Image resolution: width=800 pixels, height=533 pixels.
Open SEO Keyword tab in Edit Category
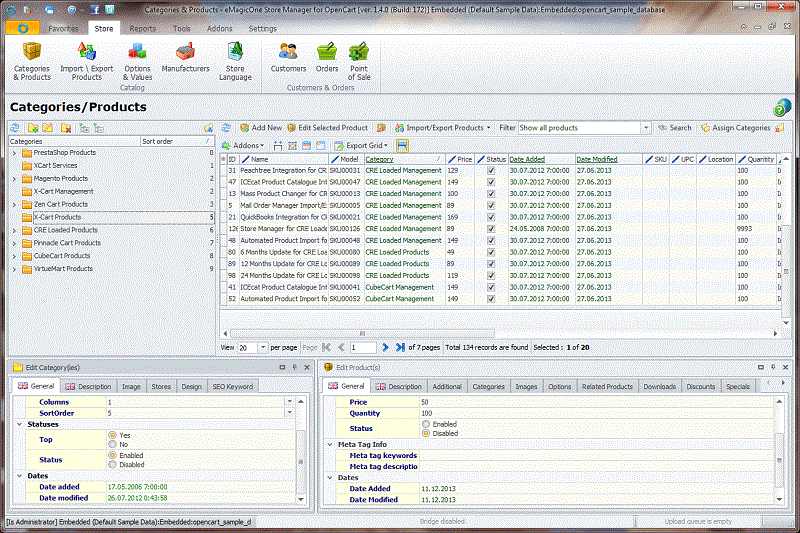232,387
